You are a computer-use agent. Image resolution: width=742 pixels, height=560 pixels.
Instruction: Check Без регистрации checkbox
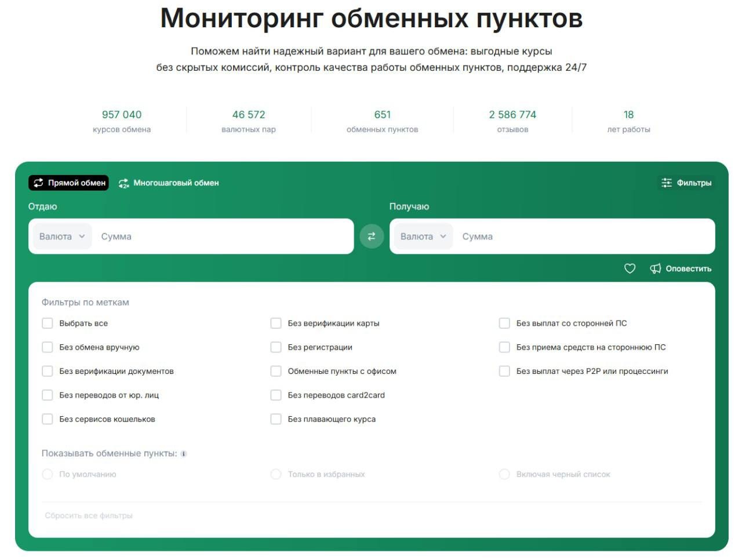(x=276, y=347)
